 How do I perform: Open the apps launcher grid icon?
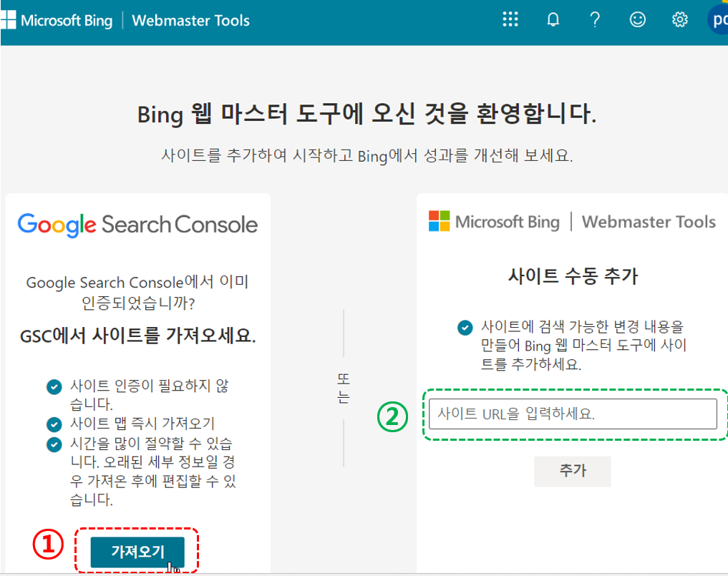[510, 19]
